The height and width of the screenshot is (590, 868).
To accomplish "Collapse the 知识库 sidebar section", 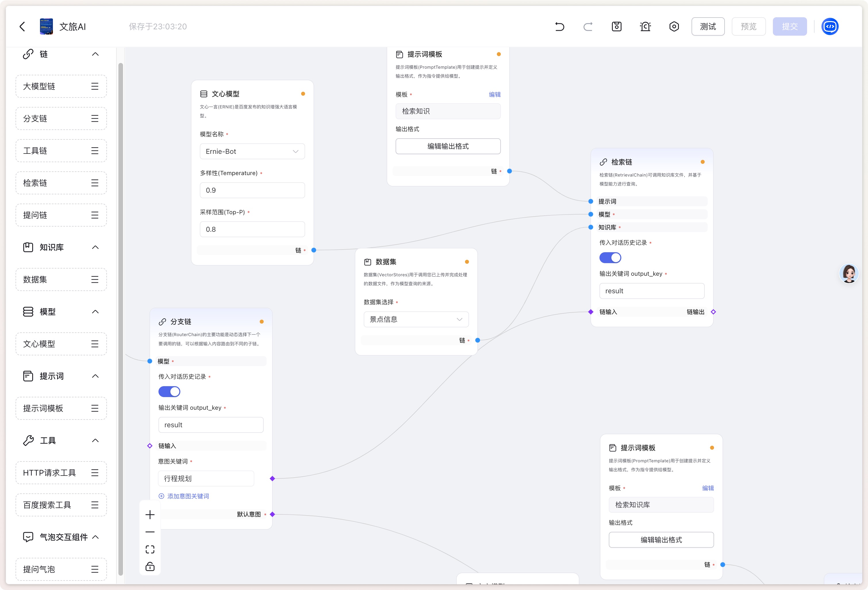I will point(95,247).
